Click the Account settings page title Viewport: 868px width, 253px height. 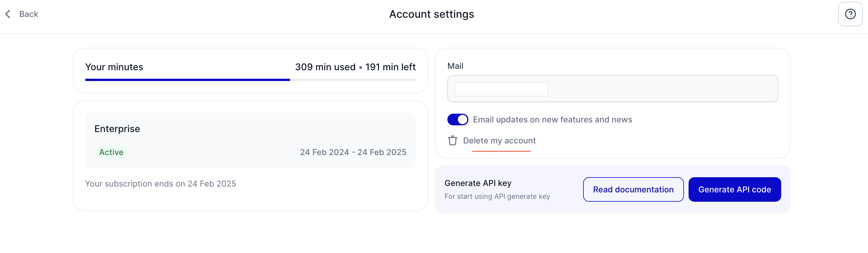coord(431,14)
